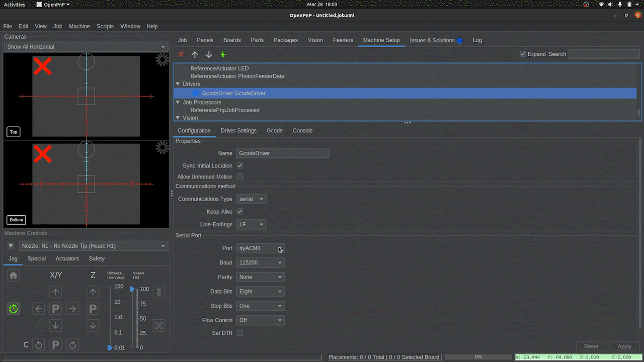This screenshot has height=362, width=644.
Task: Open the Baud rate dropdown
Action: 260,262
